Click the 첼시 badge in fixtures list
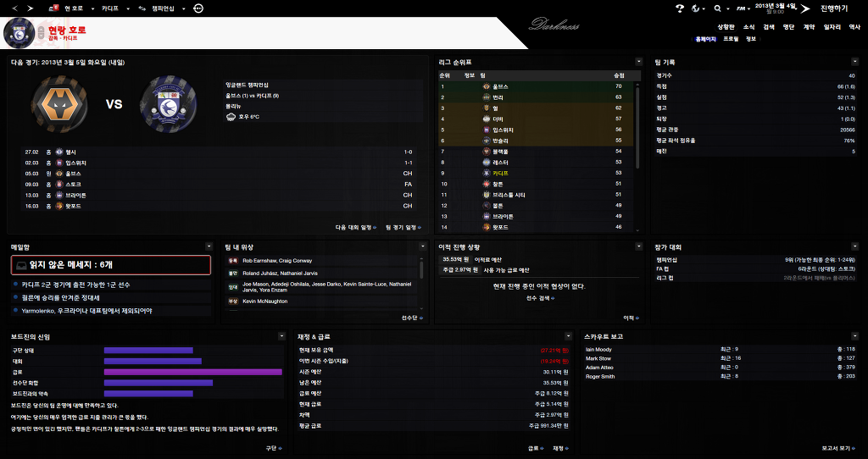 (60, 152)
